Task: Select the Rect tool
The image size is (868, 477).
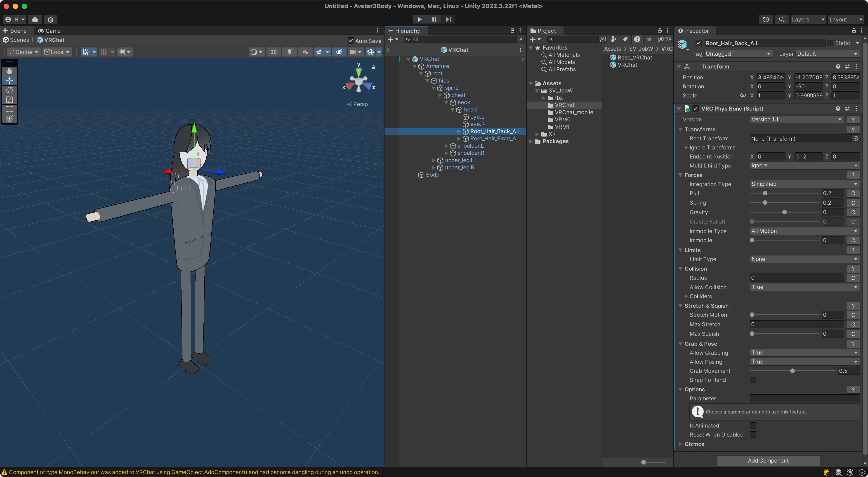Action: 9,109
